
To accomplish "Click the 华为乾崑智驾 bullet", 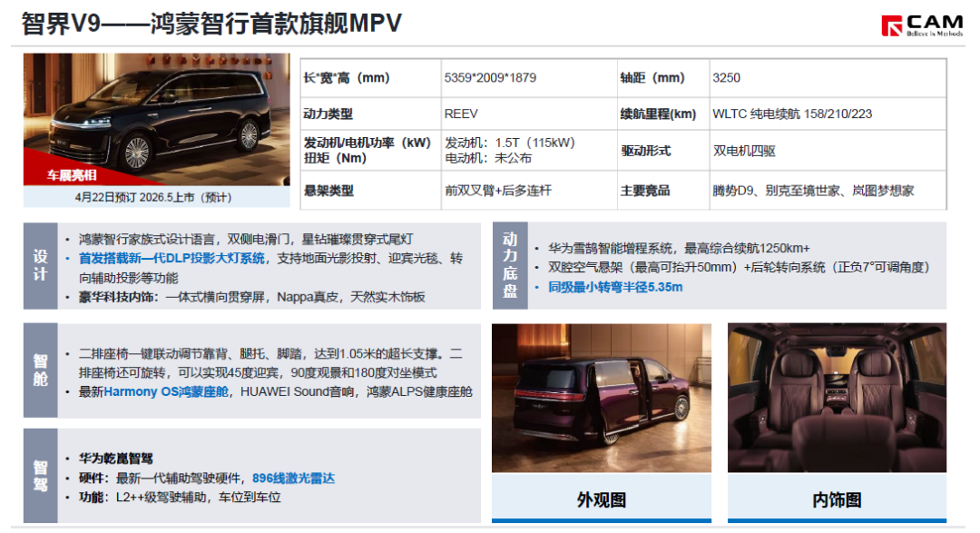I will click(115, 459).
